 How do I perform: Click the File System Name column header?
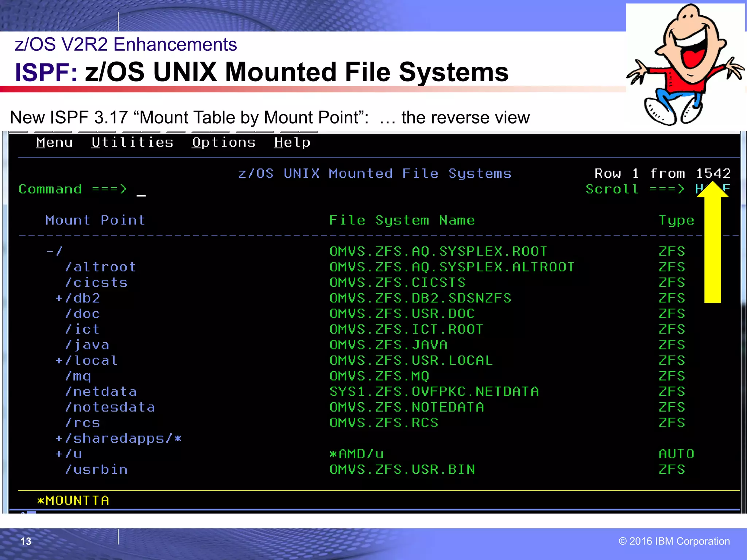pyautogui.click(x=402, y=221)
